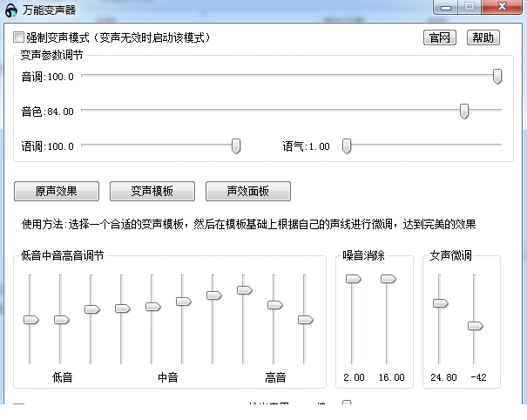
Task: Click the noise reduction slider valued 2.00
Action: 354,279
